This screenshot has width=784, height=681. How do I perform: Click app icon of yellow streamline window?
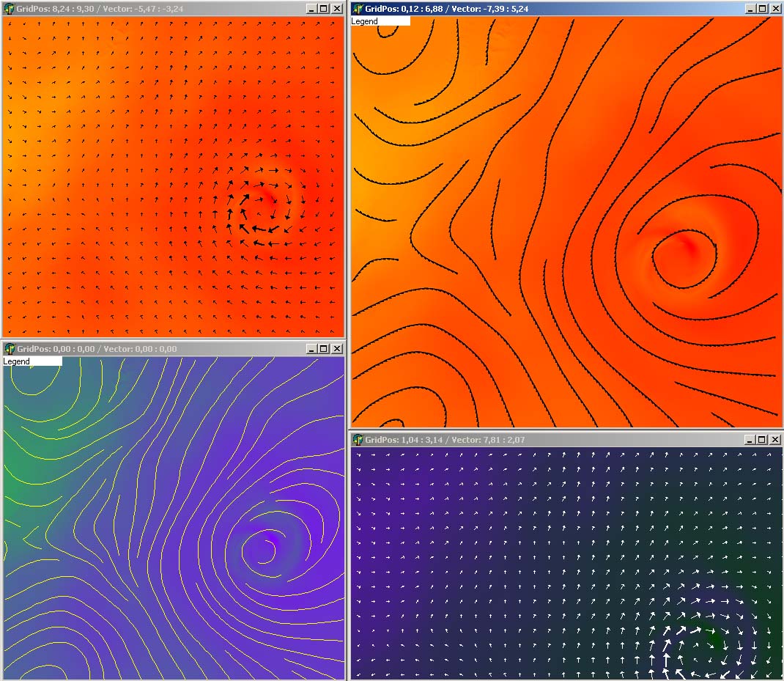pos(9,349)
